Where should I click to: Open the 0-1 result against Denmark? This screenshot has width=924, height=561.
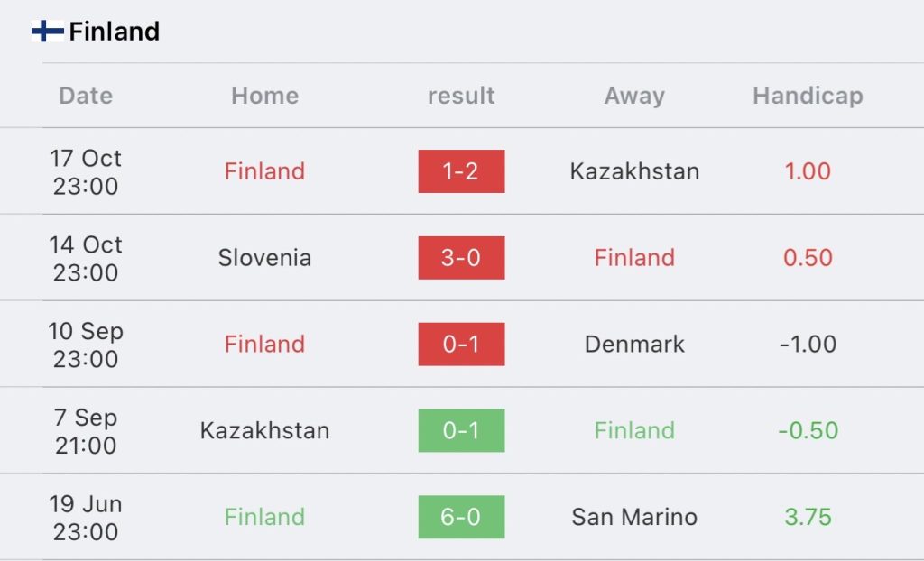tap(461, 345)
